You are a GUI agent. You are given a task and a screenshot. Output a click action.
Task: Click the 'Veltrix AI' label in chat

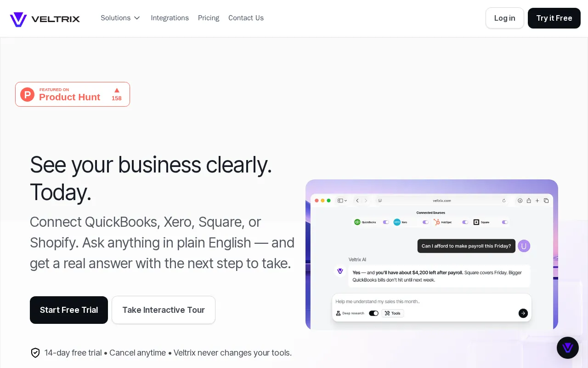(357, 259)
